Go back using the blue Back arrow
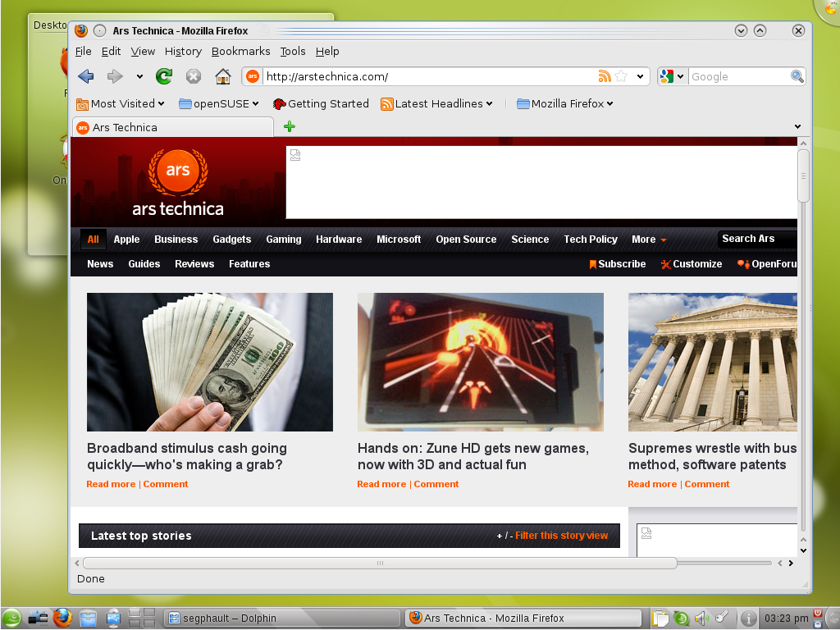This screenshot has width=840, height=630. point(85,76)
